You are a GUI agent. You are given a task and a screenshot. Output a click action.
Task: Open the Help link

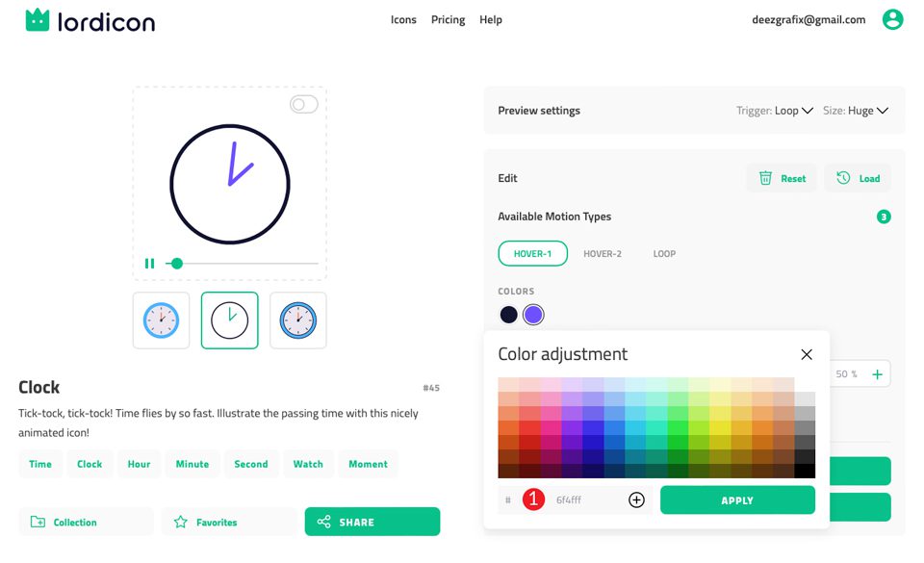tap(491, 19)
